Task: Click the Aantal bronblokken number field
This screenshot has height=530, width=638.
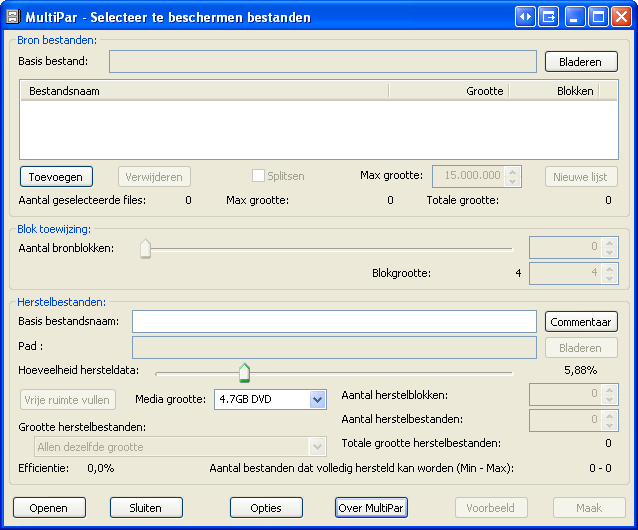Action: coord(565,247)
